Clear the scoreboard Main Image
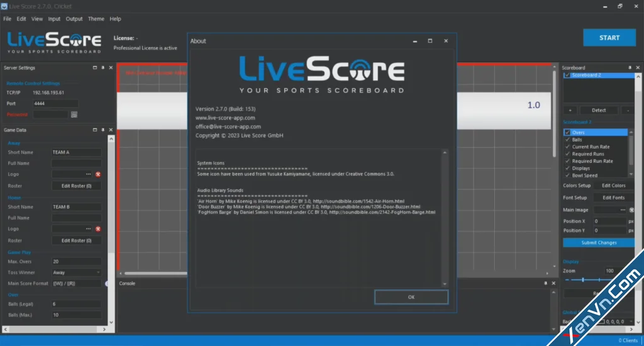The width and height of the screenshot is (644, 346). click(631, 210)
